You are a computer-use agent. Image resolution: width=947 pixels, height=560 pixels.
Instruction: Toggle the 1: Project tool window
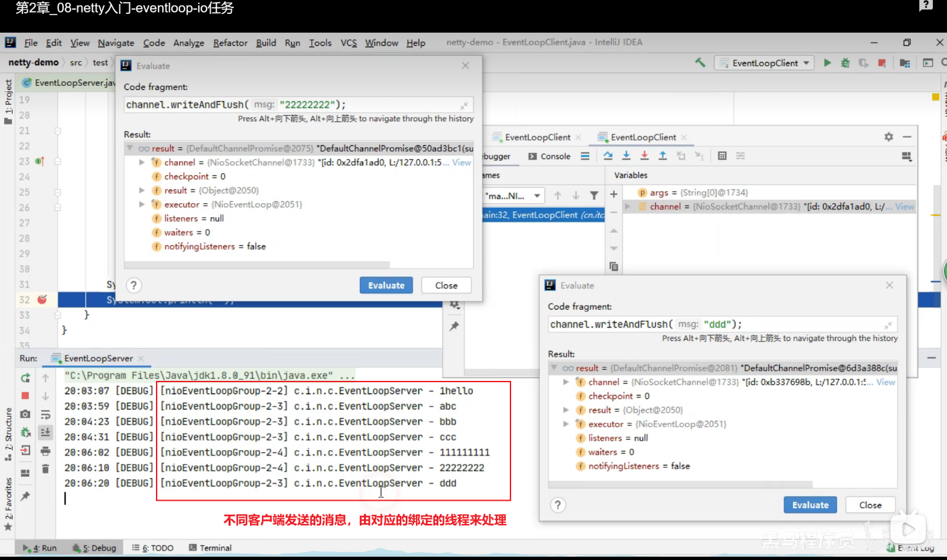(8, 102)
